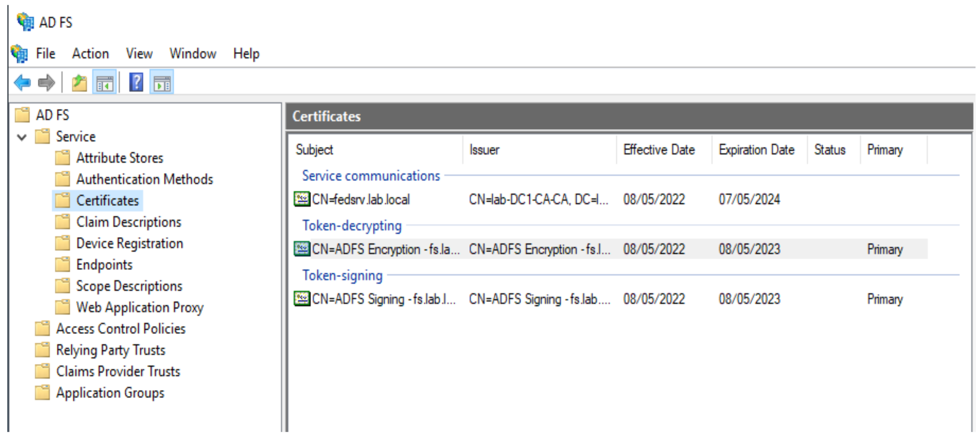Open the Endpoints folder
Viewport: 980px width, 438px height.
point(104,264)
